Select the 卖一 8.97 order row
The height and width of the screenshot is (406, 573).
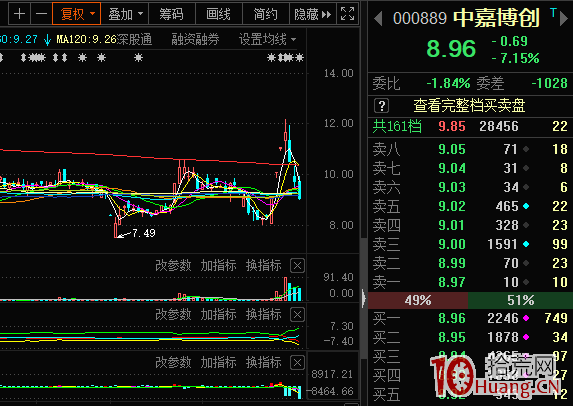(x=470, y=282)
